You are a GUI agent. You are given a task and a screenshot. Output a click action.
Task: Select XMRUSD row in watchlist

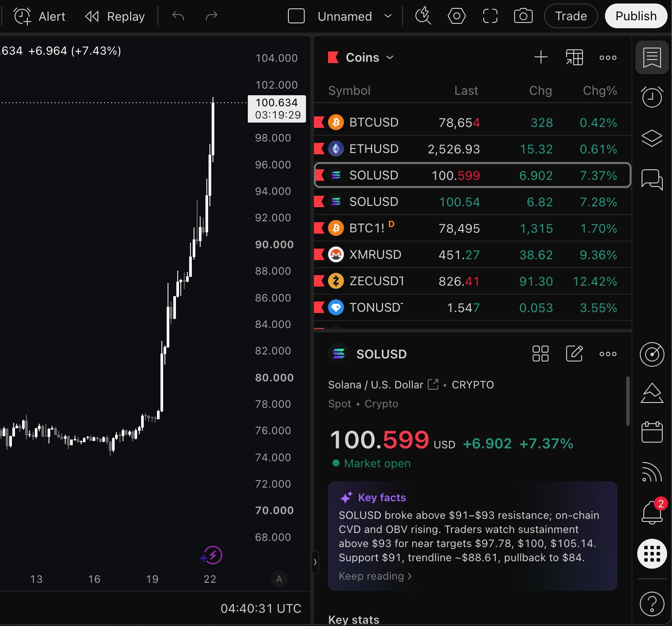click(x=472, y=255)
